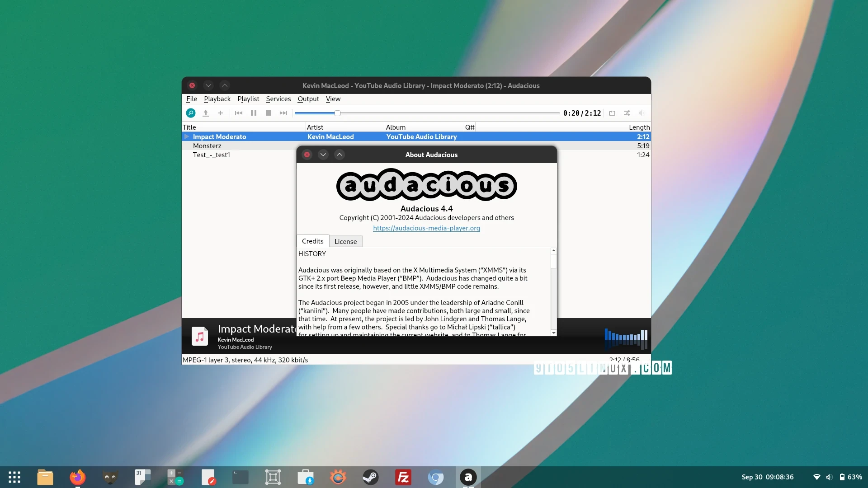Launch FileZilla from the taskbar
Image resolution: width=868 pixels, height=488 pixels.
[x=403, y=477]
